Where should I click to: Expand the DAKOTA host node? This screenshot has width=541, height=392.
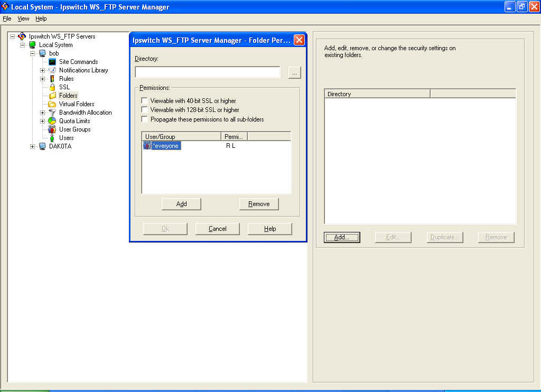pyautogui.click(x=33, y=147)
